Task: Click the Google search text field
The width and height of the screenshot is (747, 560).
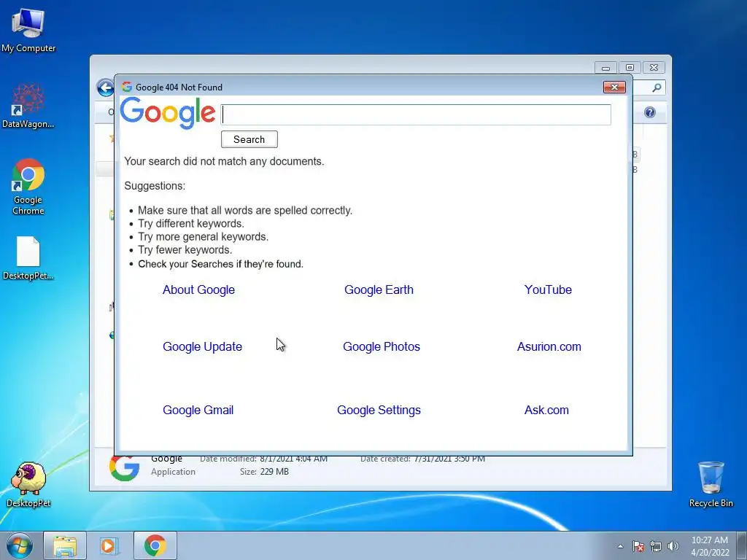Action: [x=416, y=114]
